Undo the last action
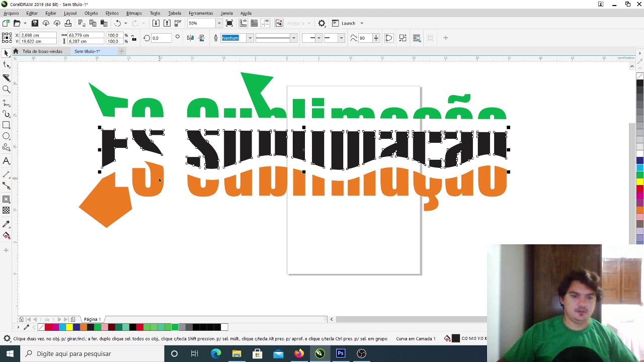This screenshot has height=362, width=644. 117,23
